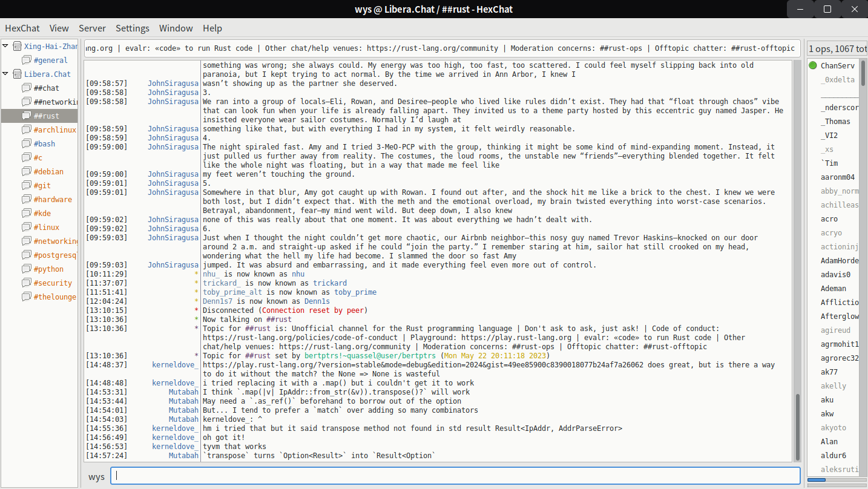Select aku in the user list

click(827, 399)
